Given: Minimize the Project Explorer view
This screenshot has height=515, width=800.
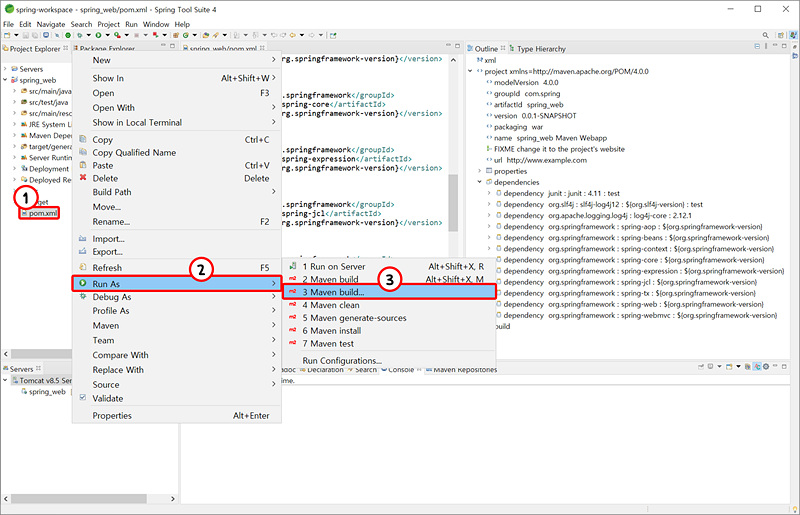Looking at the screenshot, I should 164,45.
